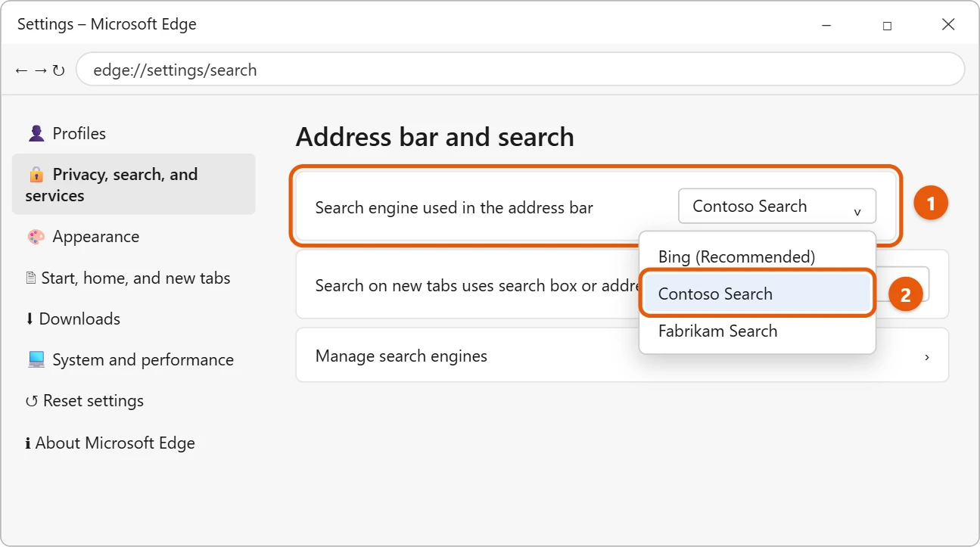Click the address bar showing edge://settings/search
The width and height of the screenshot is (980, 547).
(x=520, y=70)
